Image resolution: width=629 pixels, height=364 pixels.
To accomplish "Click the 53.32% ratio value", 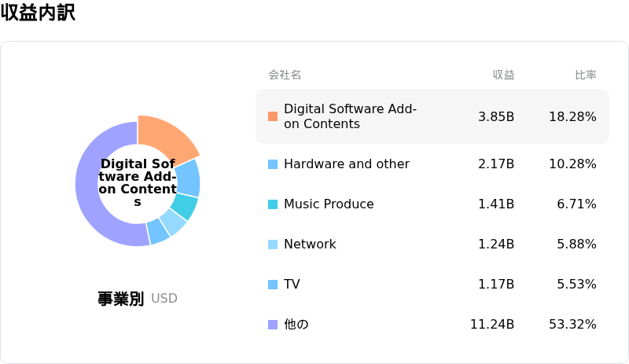I will click(572, 324).
